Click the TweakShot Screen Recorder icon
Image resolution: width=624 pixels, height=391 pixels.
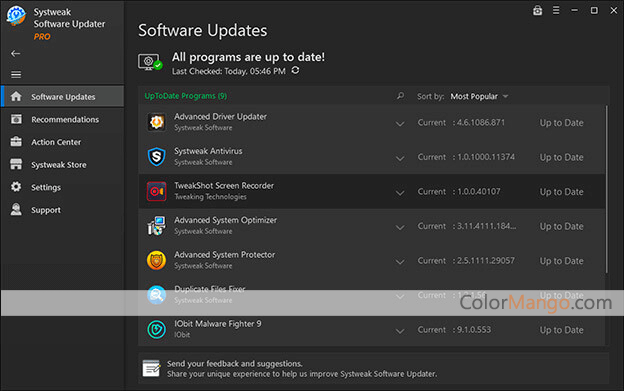coord(156,191)
